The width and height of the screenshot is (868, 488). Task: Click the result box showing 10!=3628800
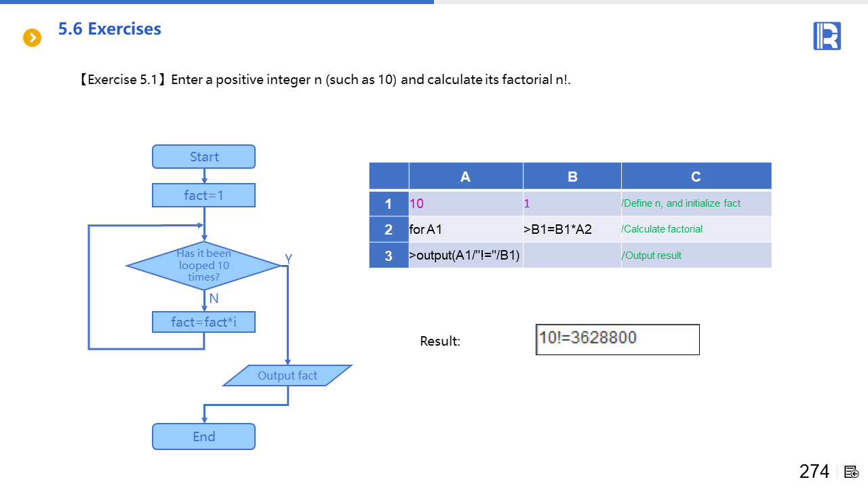click(617, 339)
